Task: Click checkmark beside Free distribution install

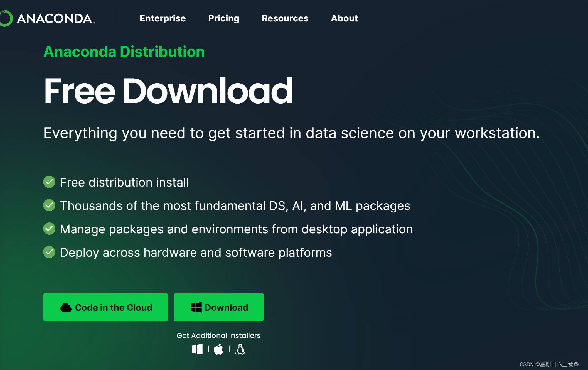Action: click(x=49, y=182)
